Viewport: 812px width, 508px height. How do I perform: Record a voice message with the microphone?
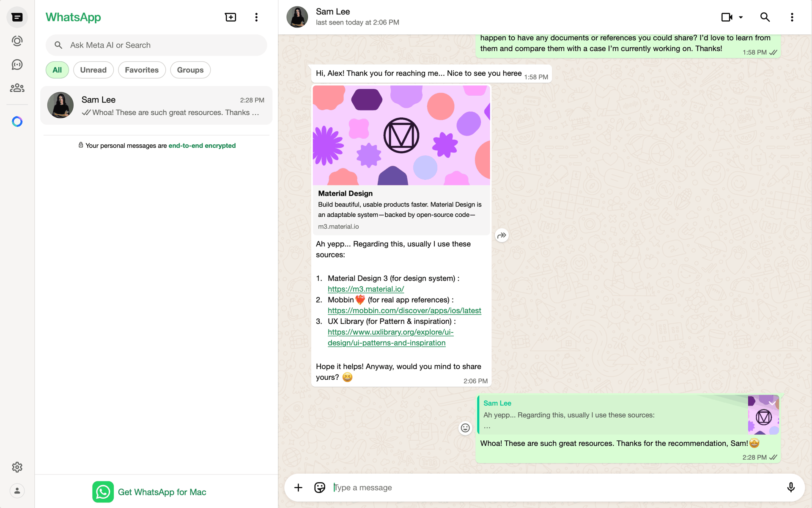790,488
